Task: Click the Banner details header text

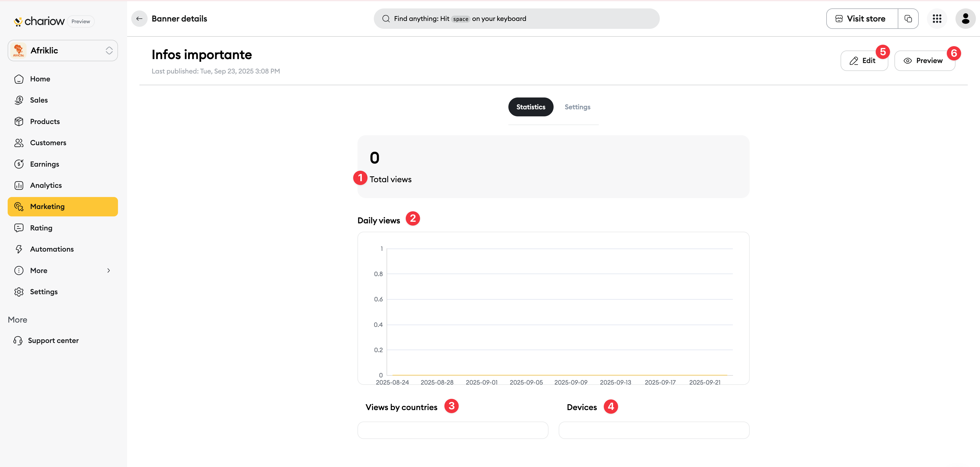Action: [x=179, y=19]
